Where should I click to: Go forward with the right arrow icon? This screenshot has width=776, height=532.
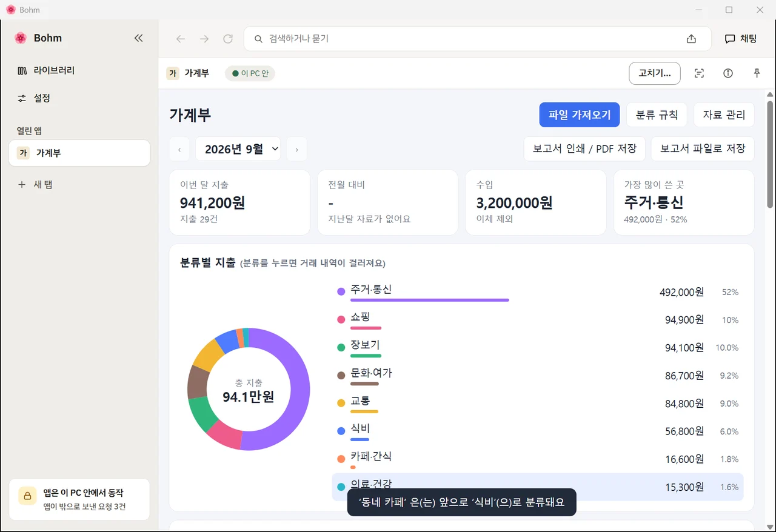pos(204,39)
